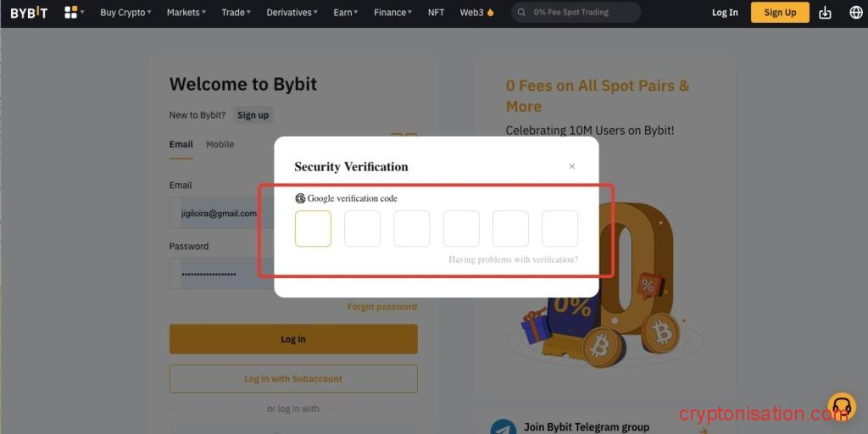Image resolution: width=868 pixels, height=434 pixels.
Task: Open the support headset chat icon
Action: [841, 407]
